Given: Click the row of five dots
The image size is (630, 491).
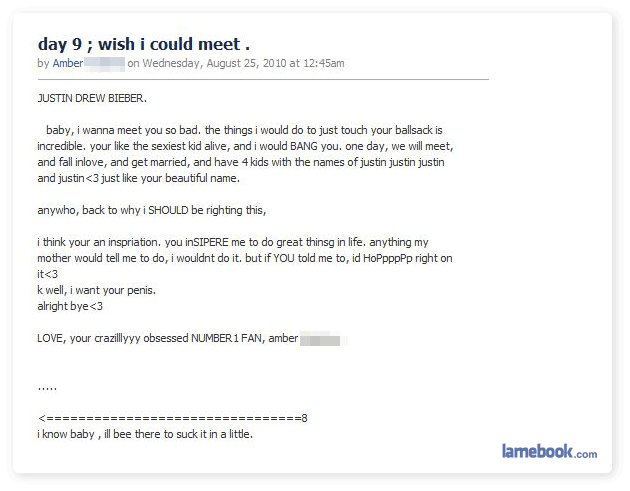Looking at the screenshot, I should (47, 386).
